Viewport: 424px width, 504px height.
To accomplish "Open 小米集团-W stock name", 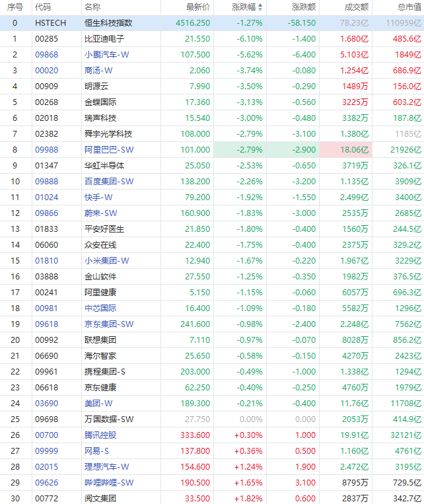I will (107, 261).
